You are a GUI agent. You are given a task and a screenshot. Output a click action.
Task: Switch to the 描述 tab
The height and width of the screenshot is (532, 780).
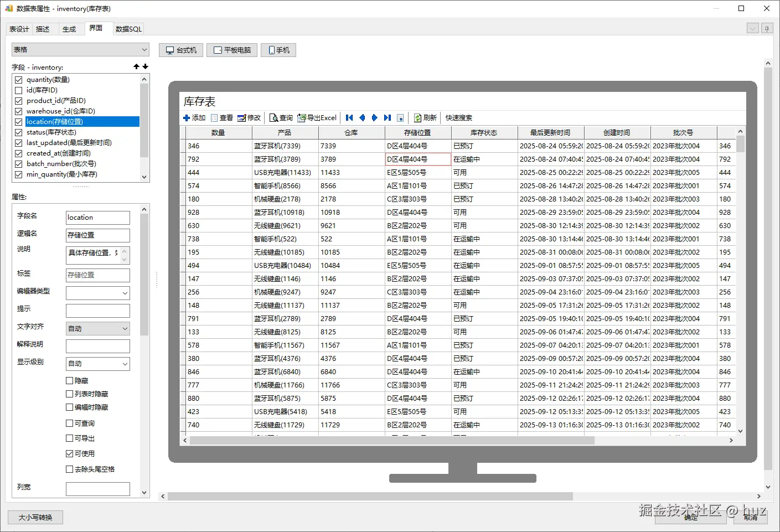tap(43, 29)
